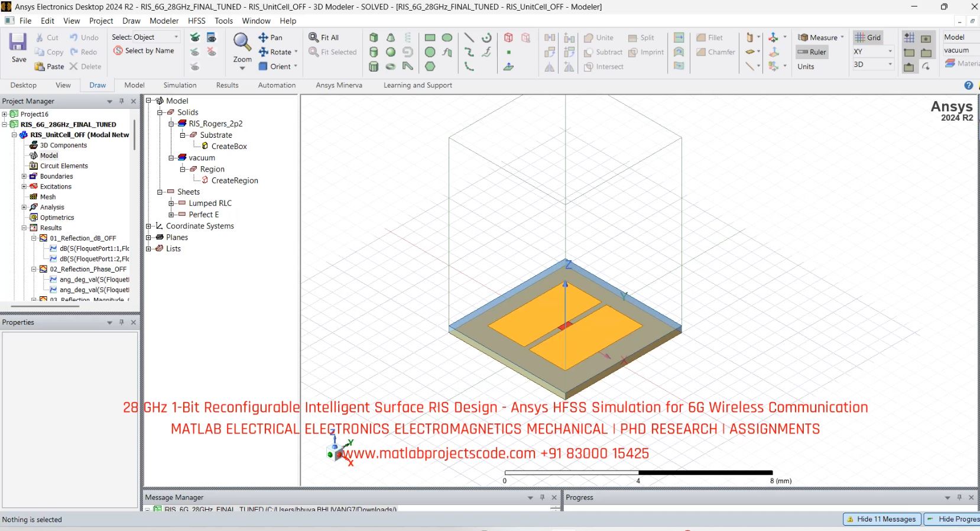Click the vacuum material field
This screenshot has width=980, height=531.
[x=961, y=50]
